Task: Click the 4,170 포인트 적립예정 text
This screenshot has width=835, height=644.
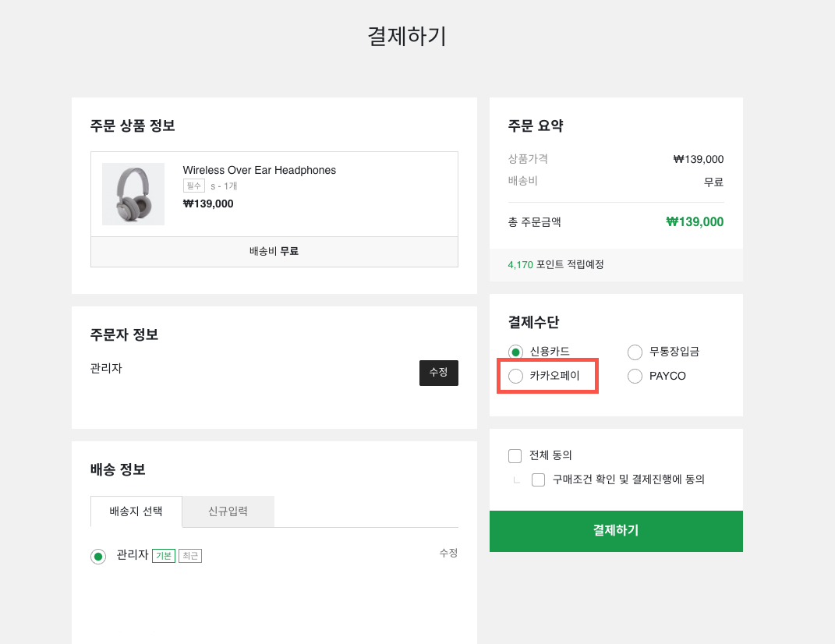Action: click(555, 264)
